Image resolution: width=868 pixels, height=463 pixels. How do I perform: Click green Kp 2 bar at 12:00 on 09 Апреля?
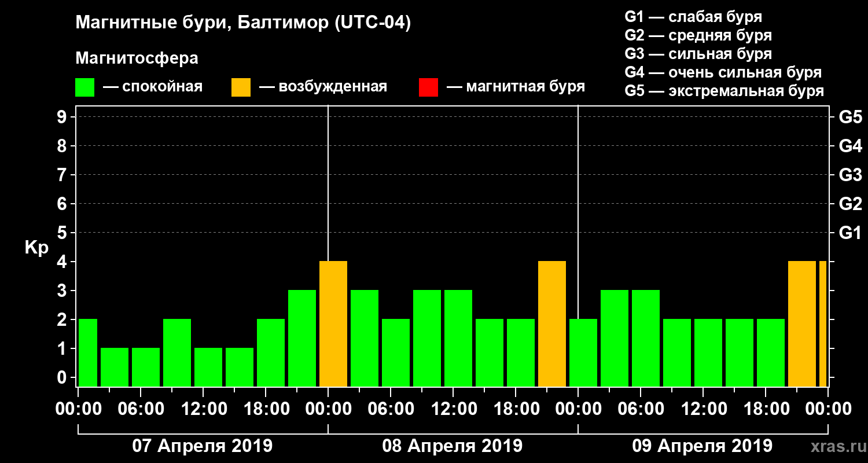click(x=708, y=352)
